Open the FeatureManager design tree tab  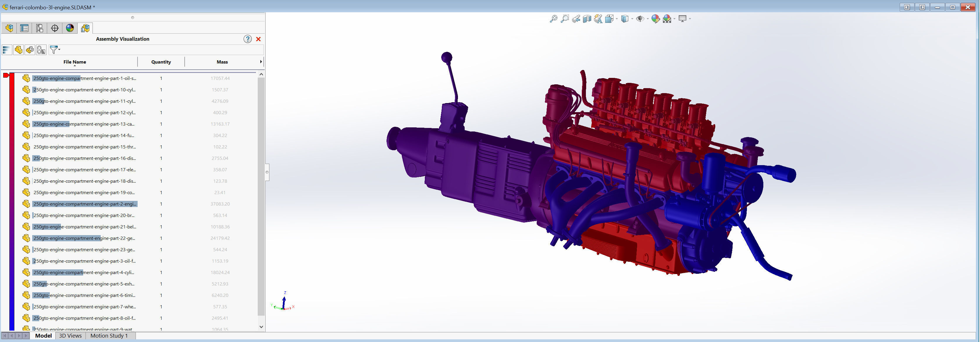(x=9, y=28)
